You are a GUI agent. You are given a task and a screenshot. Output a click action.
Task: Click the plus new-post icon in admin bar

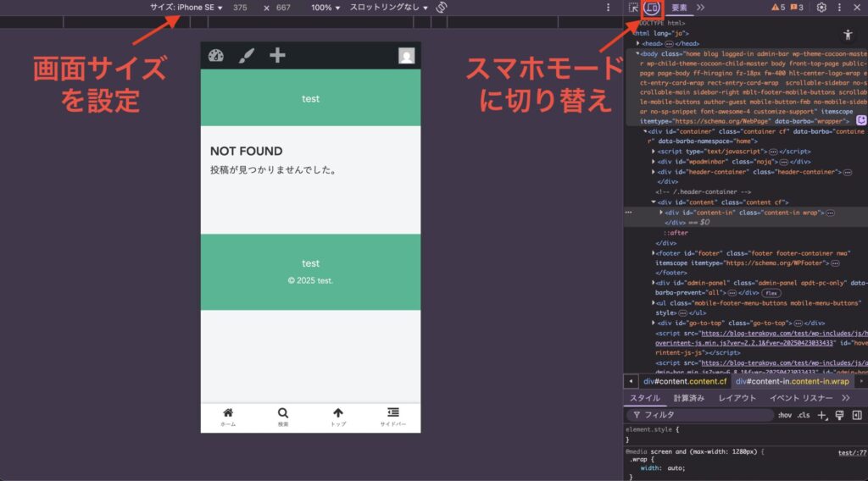tap(277, 55)
